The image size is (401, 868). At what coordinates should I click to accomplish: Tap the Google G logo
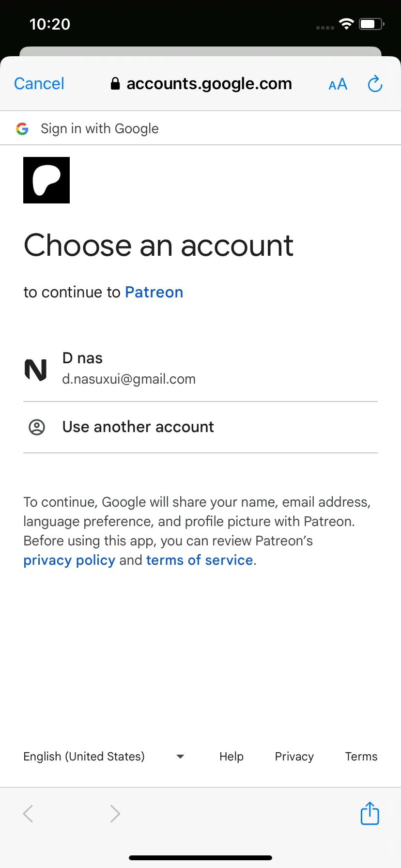pyautogui.click(x=22, y=129)
